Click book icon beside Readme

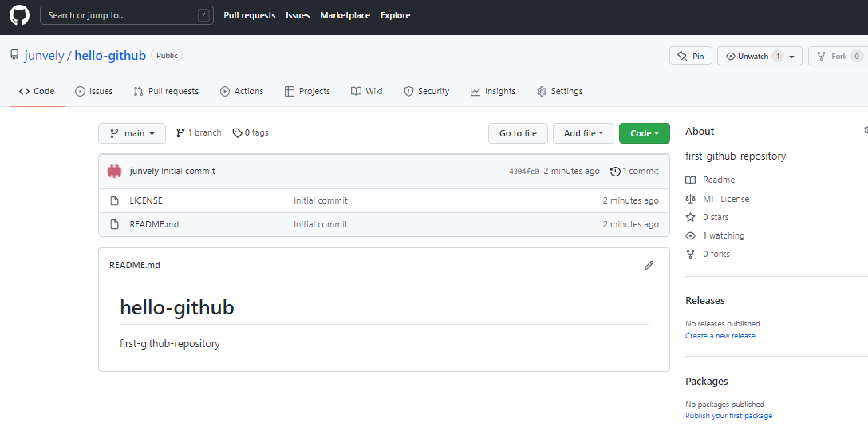click(690, 180)
